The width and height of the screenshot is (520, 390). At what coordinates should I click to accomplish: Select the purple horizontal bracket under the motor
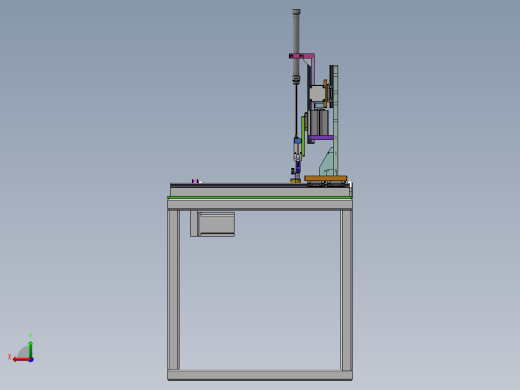tap(321, 137)
